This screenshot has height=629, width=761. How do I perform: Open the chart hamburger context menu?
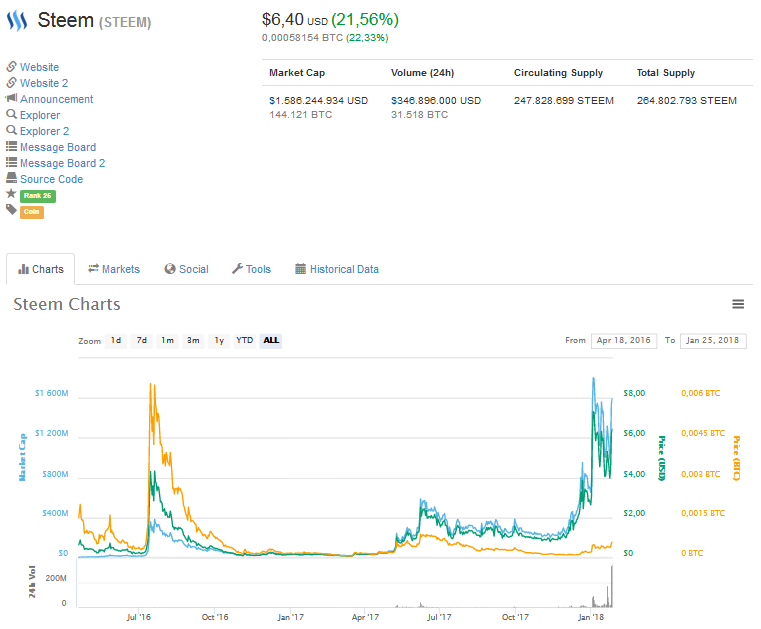738,304
